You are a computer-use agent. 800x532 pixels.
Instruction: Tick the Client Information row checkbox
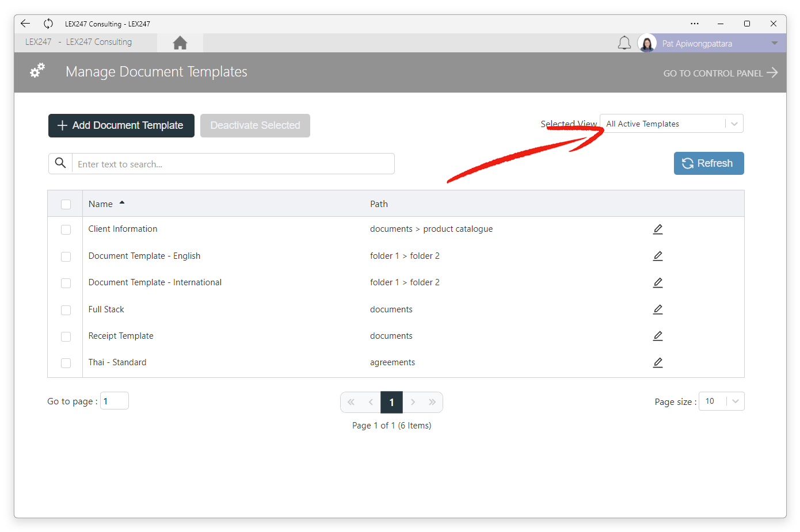66,229
